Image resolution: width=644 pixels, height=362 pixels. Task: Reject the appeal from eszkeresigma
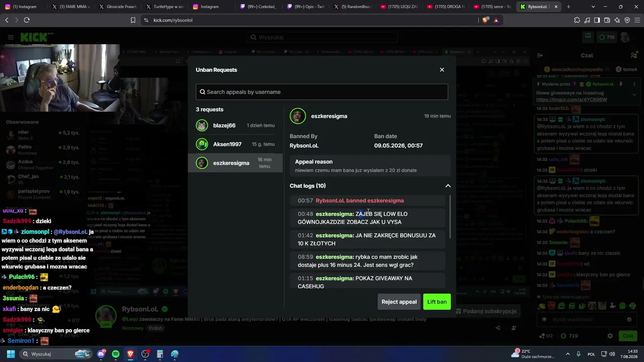[x=399, y=302]
